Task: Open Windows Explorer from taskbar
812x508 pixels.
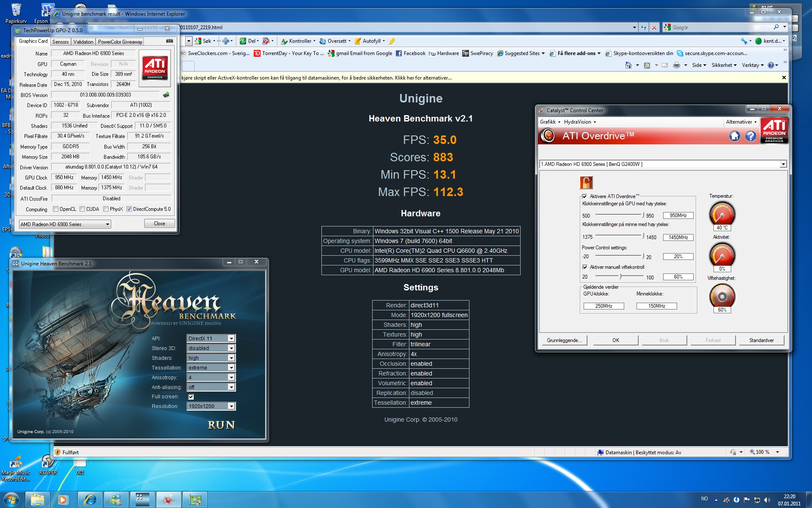Action: [x=37, y=500]
